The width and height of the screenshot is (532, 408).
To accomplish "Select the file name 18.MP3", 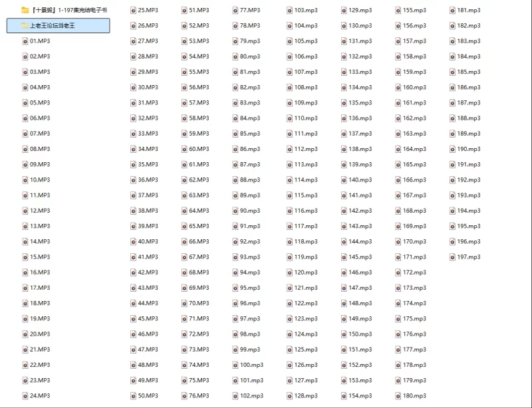I will [40, 303].
